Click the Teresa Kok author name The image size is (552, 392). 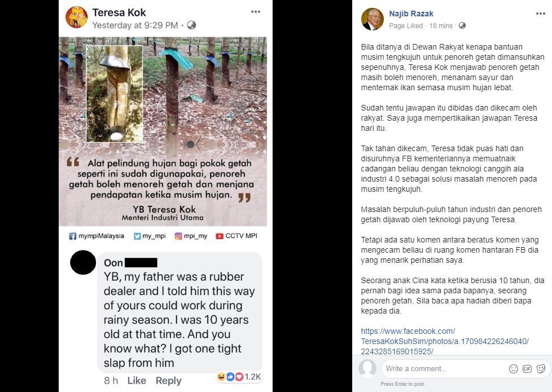click(120, 12)
